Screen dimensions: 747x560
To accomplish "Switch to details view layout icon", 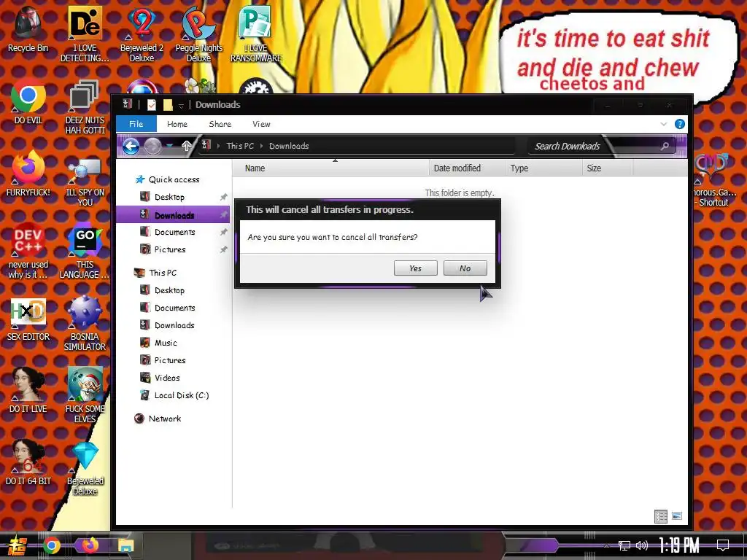I will click(661, 516).
